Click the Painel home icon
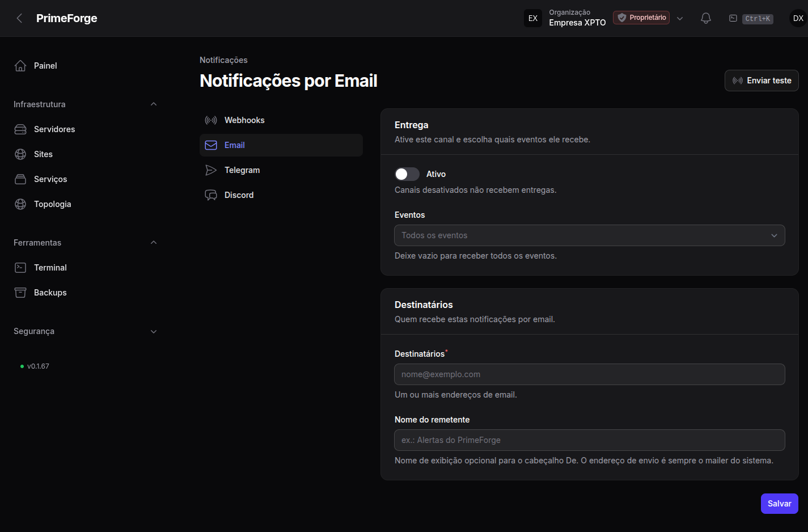 20,66
